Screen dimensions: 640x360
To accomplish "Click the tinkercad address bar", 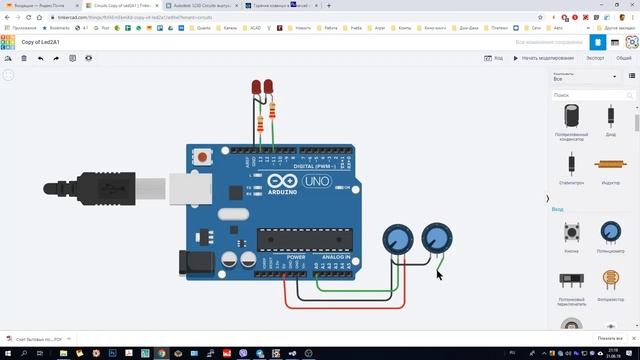I will pos(294,18).
